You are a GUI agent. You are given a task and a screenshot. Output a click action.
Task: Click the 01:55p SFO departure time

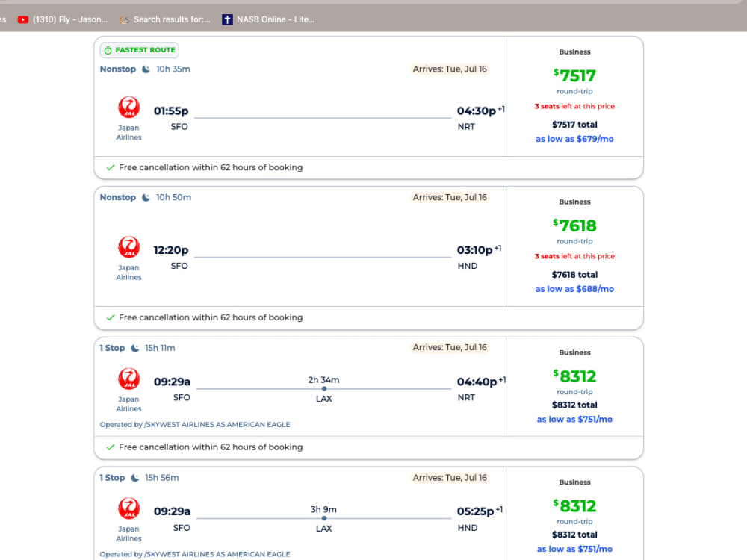171,111
